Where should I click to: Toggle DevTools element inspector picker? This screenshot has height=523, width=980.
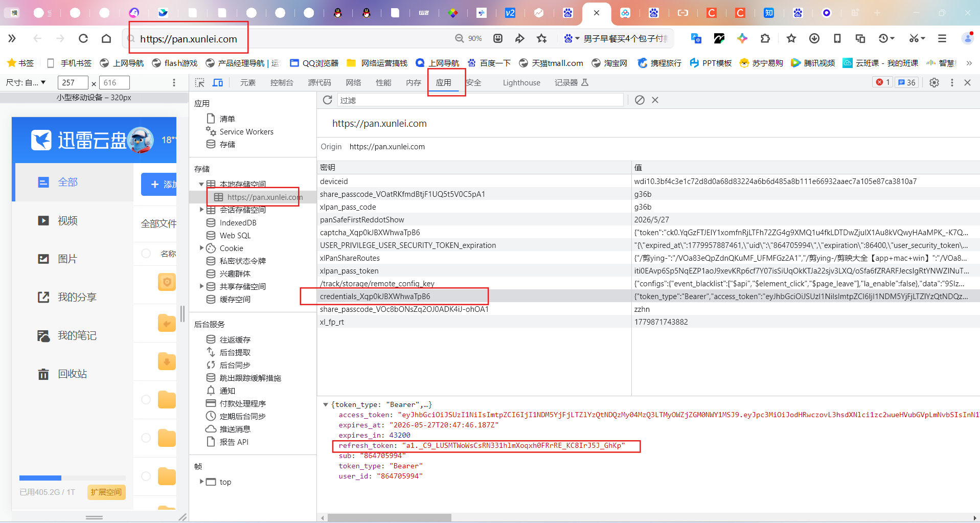pos(200,82)
